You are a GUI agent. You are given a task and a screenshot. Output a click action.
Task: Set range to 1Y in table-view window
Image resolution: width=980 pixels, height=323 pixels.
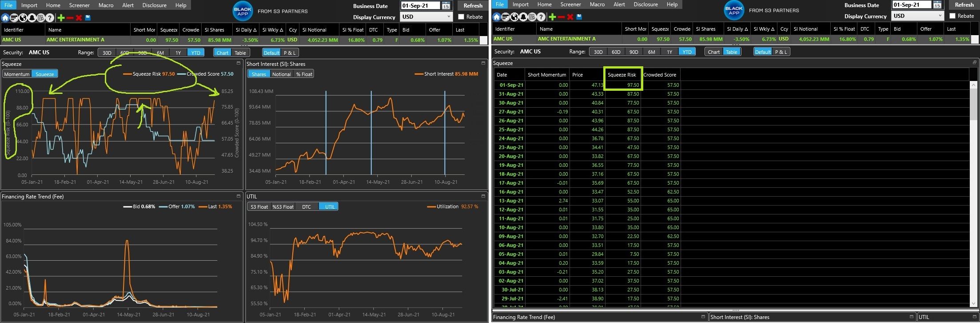pyautogui.click(x=669, y=52)
